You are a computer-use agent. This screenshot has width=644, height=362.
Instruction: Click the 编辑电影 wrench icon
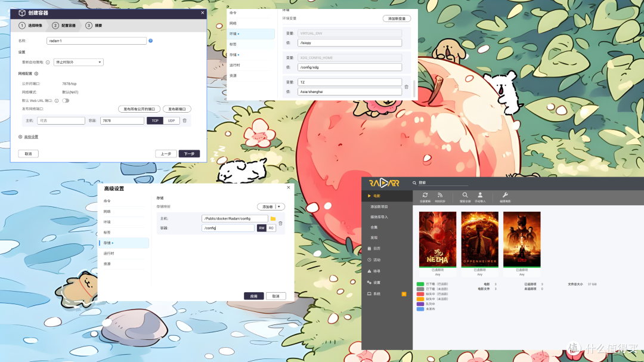[x=505, y=195]
